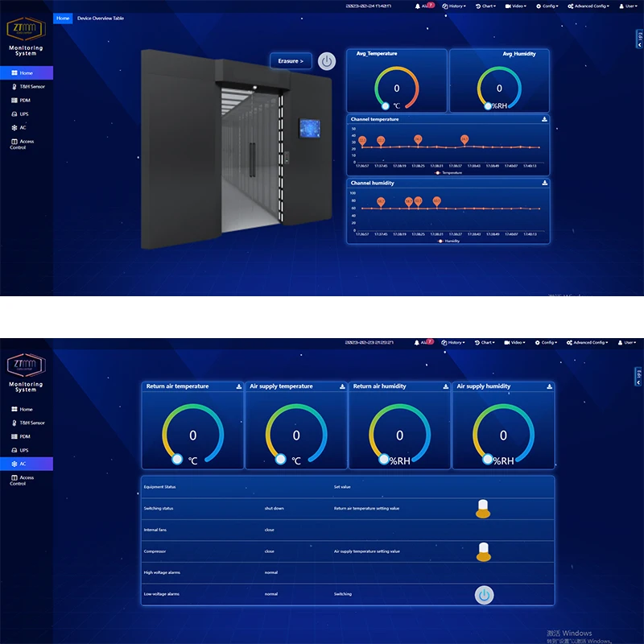Click the Erasure button
This screenshot has height=644, width=644.
(290, 60)
